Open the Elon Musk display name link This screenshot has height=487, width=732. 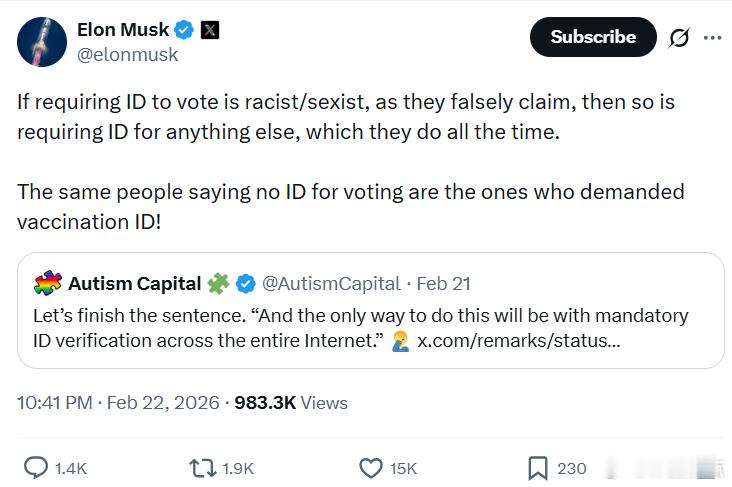coord(123,30)
